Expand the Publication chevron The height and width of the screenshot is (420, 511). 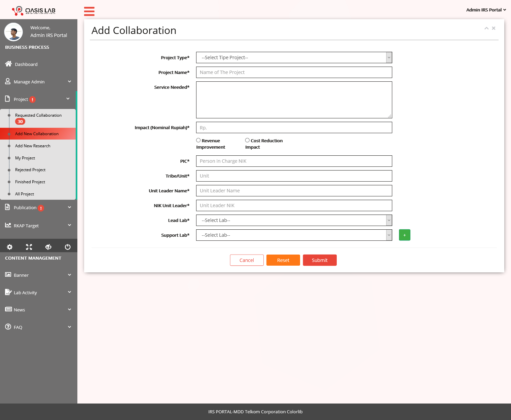[x=69, y=207]
